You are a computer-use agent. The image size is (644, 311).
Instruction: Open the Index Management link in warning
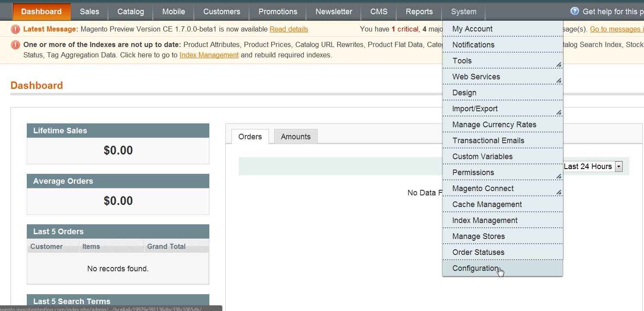pyautogui.click(x=209, y=55)
